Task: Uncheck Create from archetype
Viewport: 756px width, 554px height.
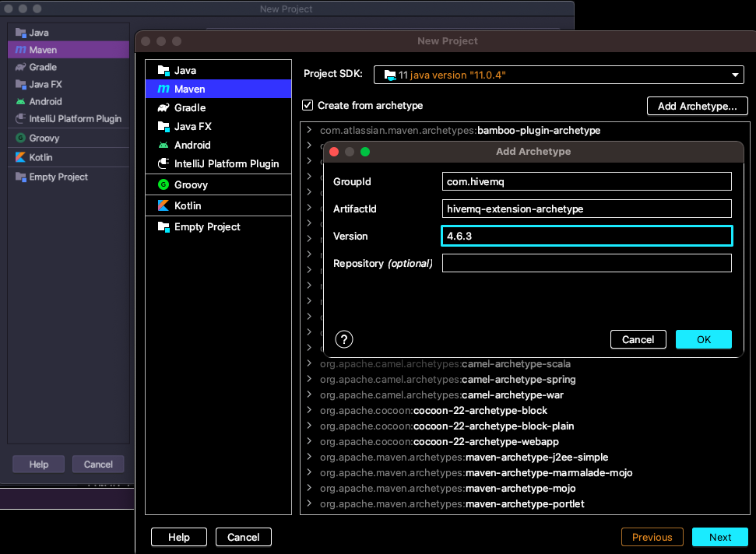Action: pos(308,106)
